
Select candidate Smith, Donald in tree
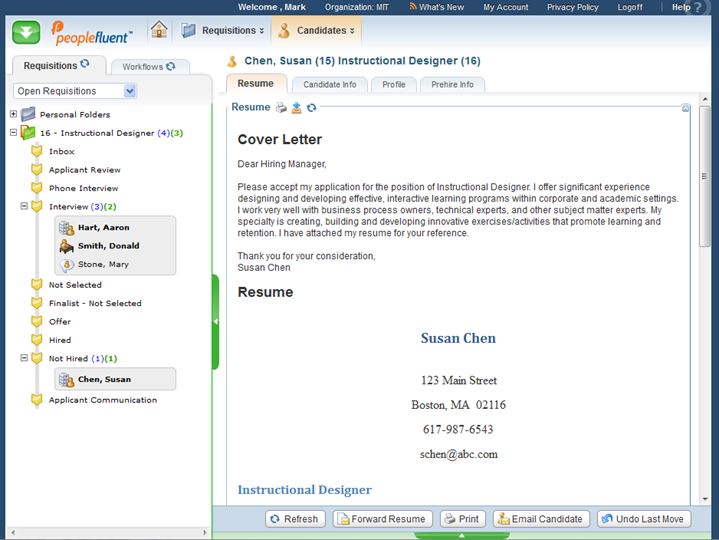point(108,246)
